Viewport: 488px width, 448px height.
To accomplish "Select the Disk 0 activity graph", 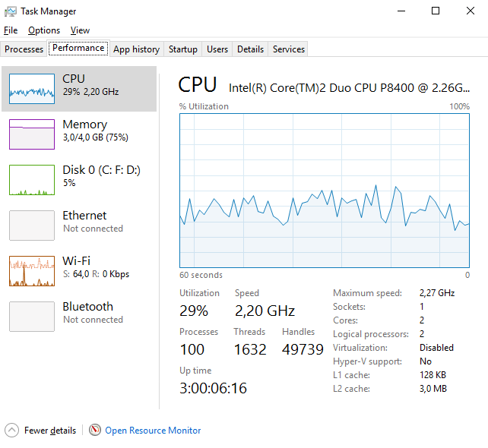I will tap(32, 180).
